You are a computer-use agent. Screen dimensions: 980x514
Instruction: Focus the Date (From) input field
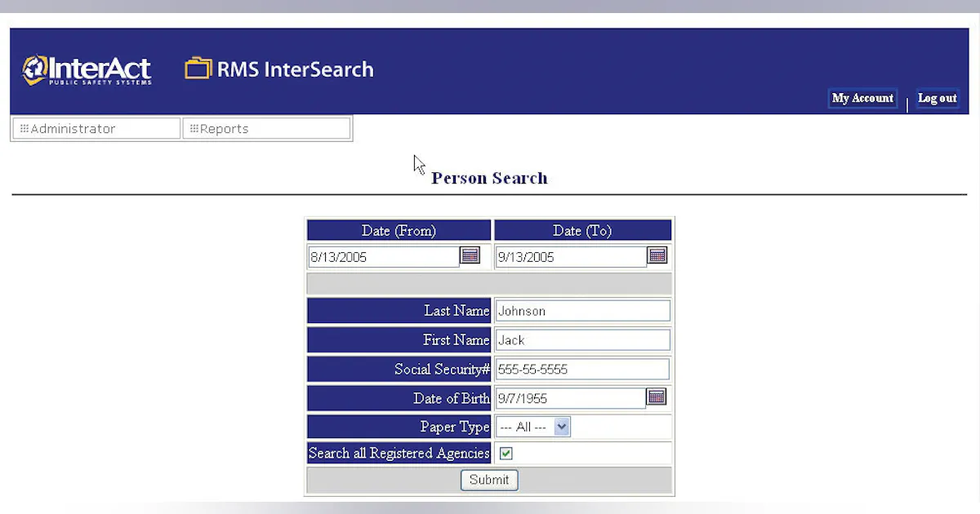tap(384, 257)
